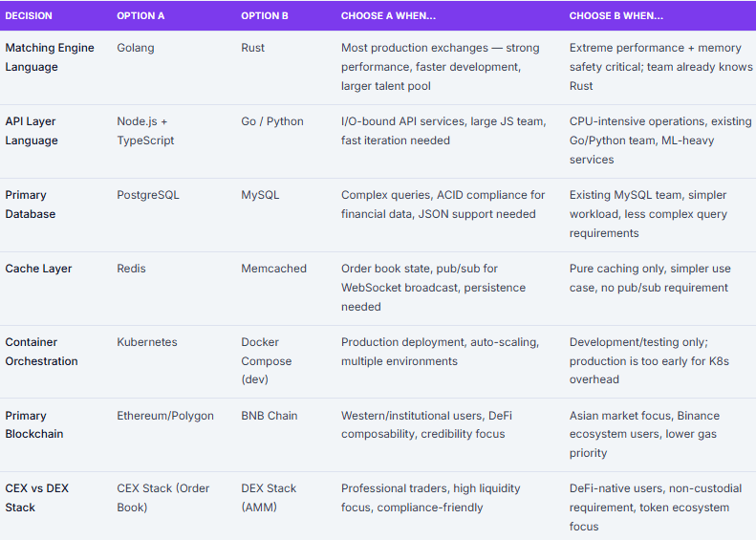Select the Redis cell
Image resolution: width=756 pixels, height=540 pixels.
tap(132, 269)
